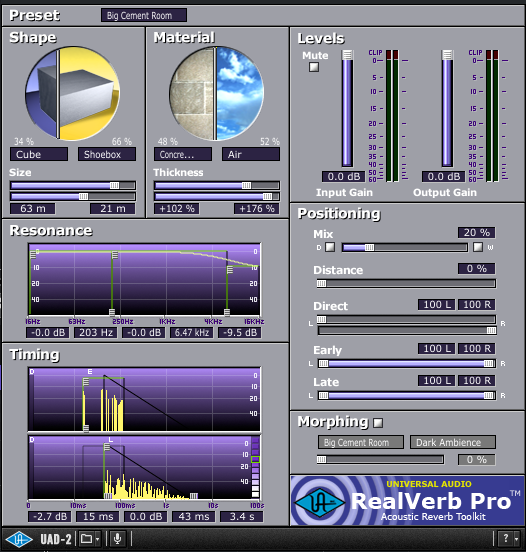Click the Universal Audio diamond logo

click(x=319, y=502)
